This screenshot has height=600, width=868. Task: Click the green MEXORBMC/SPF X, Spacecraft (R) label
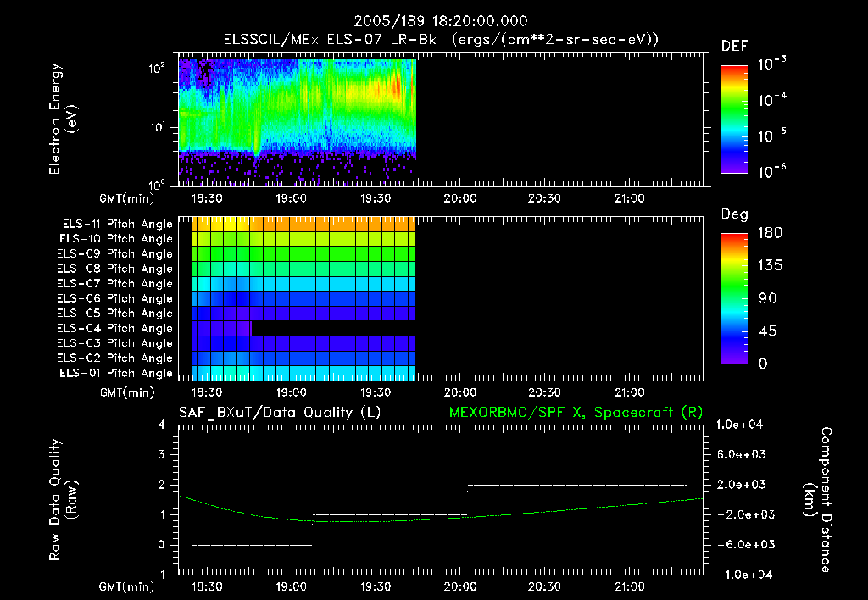[x=576, y=413]
